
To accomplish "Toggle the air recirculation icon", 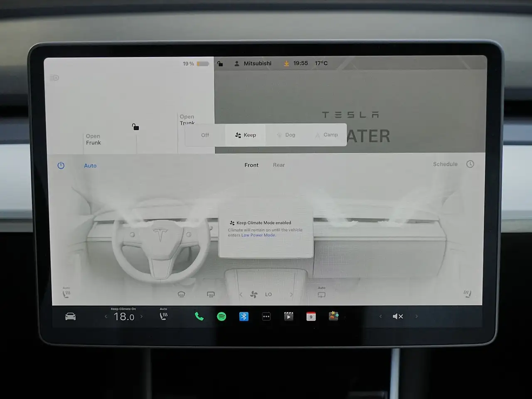I will click(322, 295).
